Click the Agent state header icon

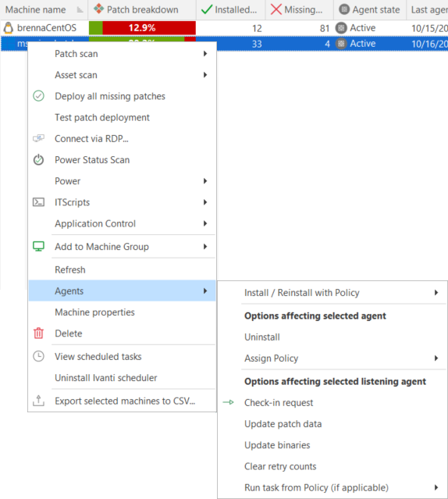344,9
